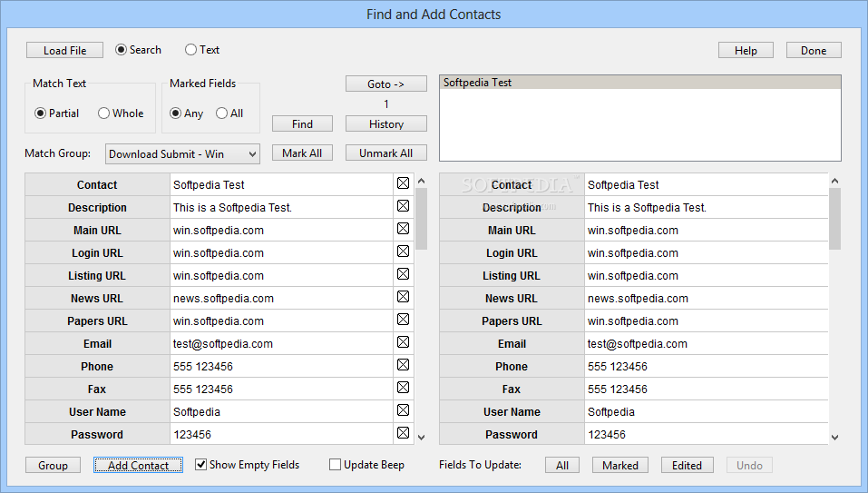Click the Group button
This screenshot has width=868, height=493.
pyautogui.click(x=54, y=465)
